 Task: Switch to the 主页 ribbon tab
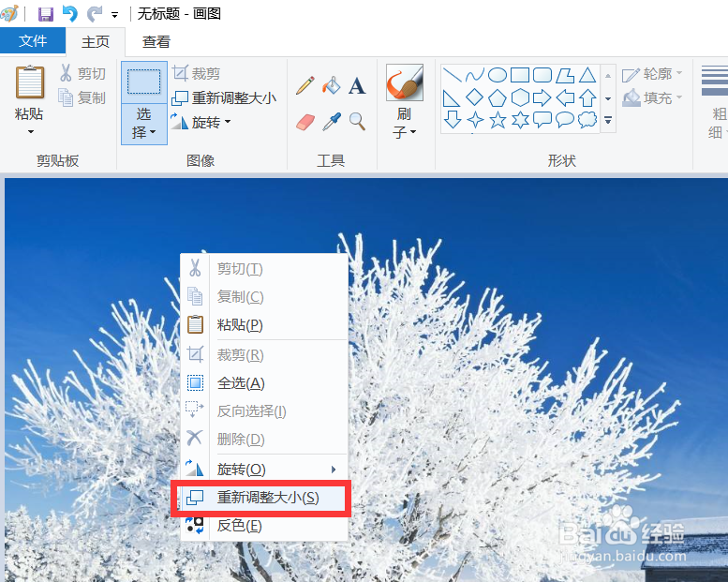tap(96, 42)
